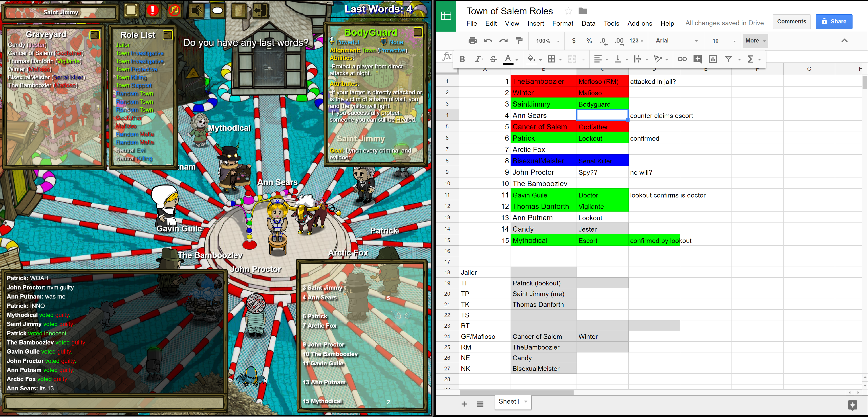Toggle the music mute icon
The image size is (868, 417).
tap(174, 10)
